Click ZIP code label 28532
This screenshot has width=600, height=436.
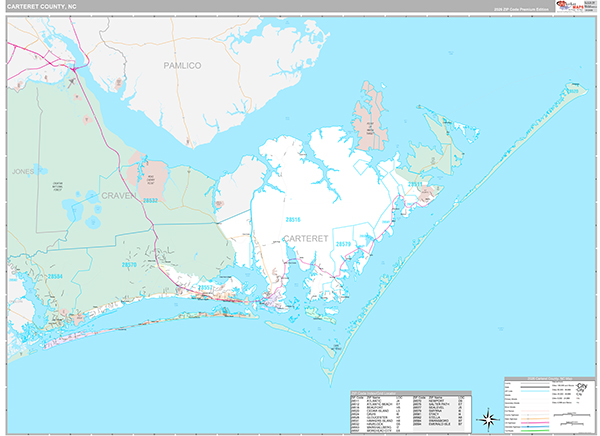click(150, 201)
